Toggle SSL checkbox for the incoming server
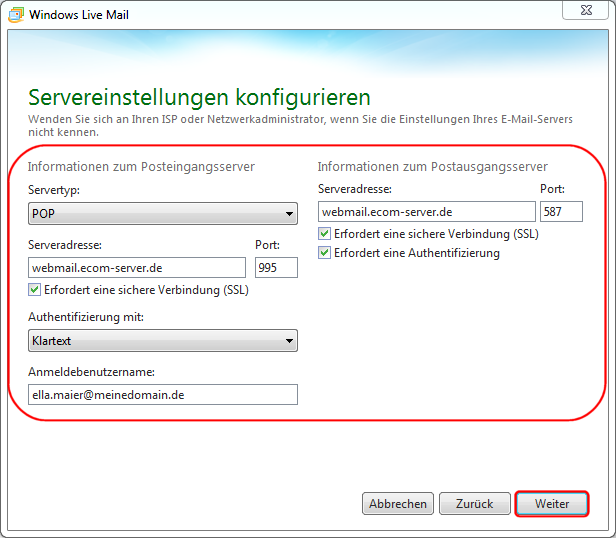The image size is (616, 538). click(x=36, y=290)
